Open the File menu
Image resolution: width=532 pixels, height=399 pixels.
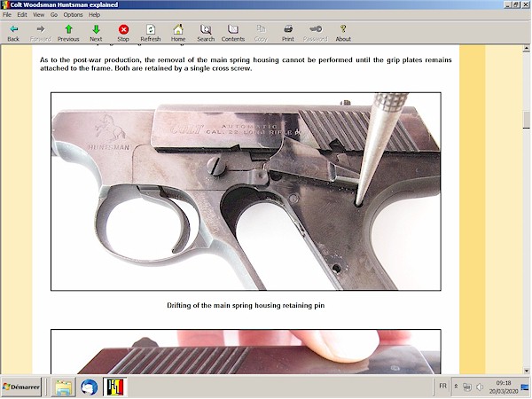point(7,14)
